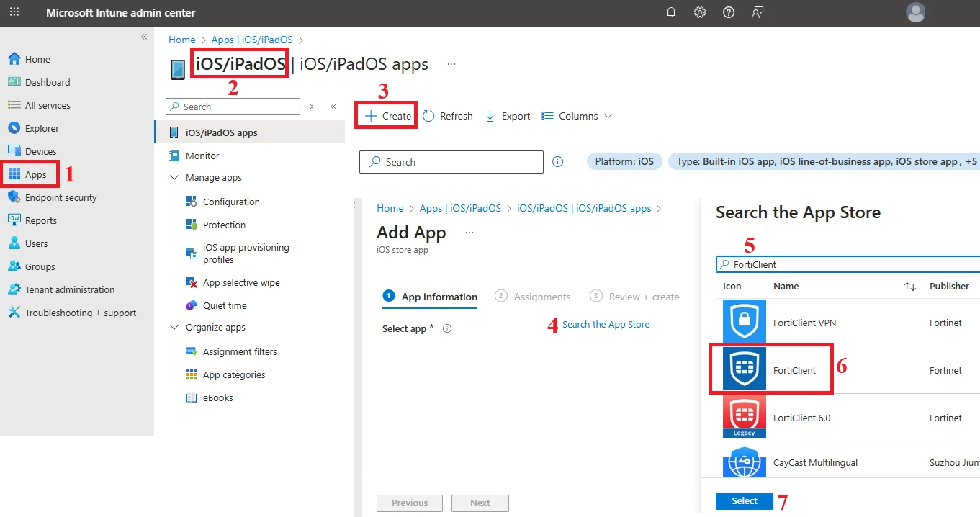Image resolution: width=980 pixels, height=517 pixels.
Task: Open Assignment filters
Action: [x=240, y=351]
